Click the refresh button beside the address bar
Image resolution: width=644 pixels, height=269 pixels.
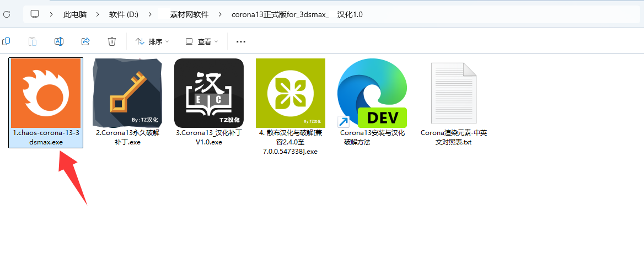pos(6,14)
